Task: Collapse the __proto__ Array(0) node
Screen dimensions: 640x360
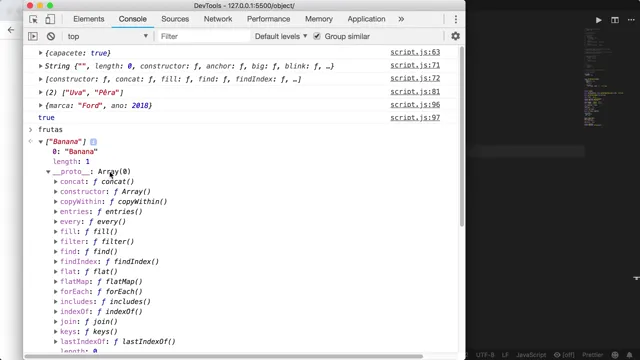Action: [48, 172]
